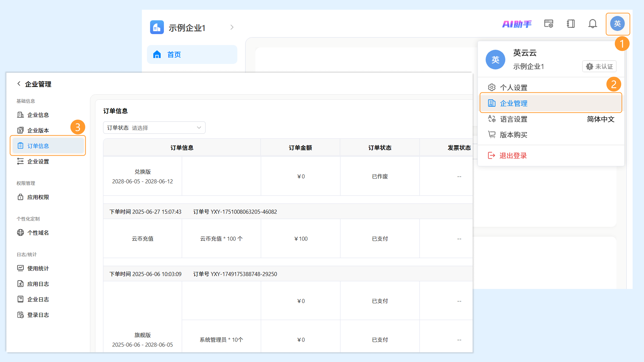Click order number YXY-1749175388748-29250

click(244, 274)
